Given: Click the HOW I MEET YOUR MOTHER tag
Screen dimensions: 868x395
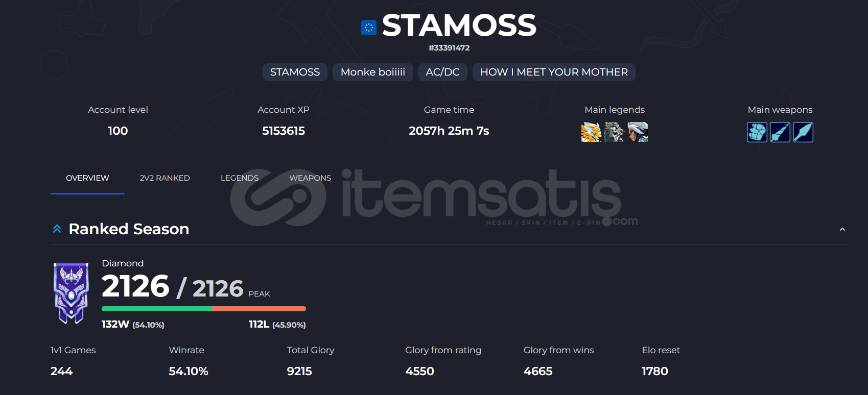Looking at the screenshot, I should [554, 72].
